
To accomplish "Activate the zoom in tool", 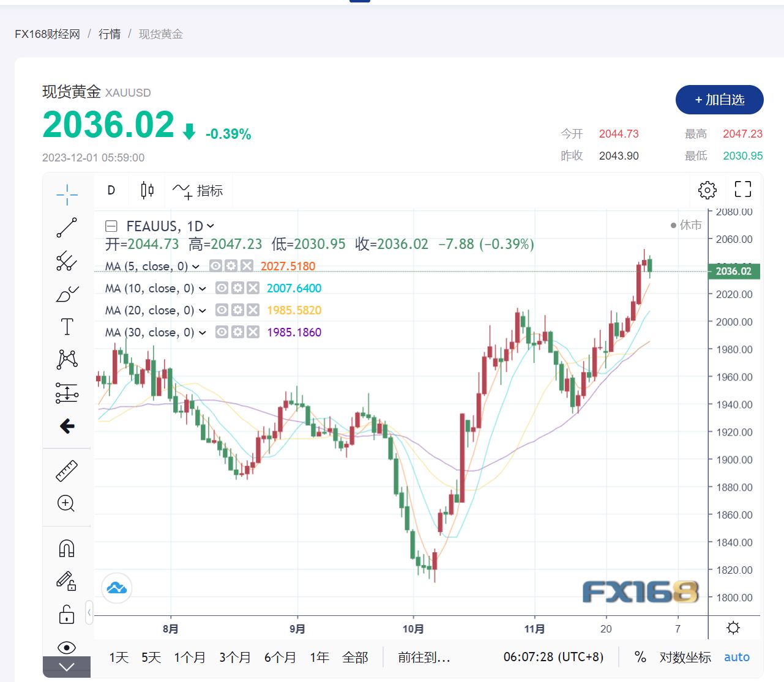I will click(x=66, y=503).
